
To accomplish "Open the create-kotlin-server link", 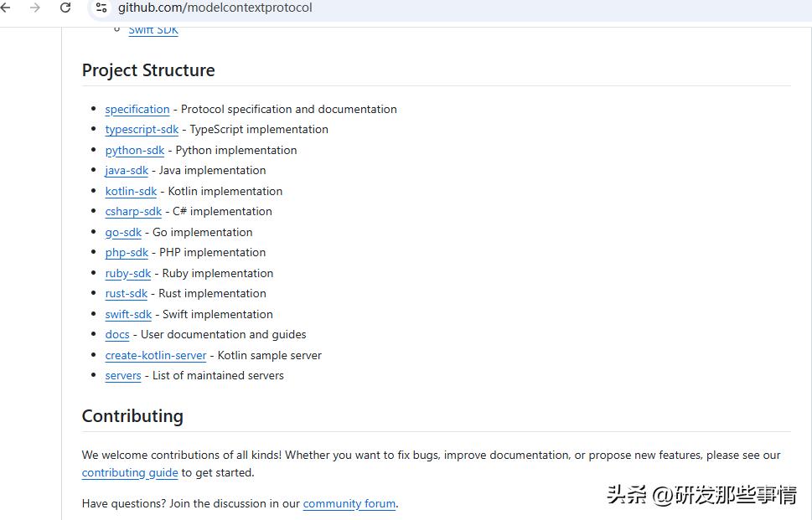I will (x=156, y=356).
